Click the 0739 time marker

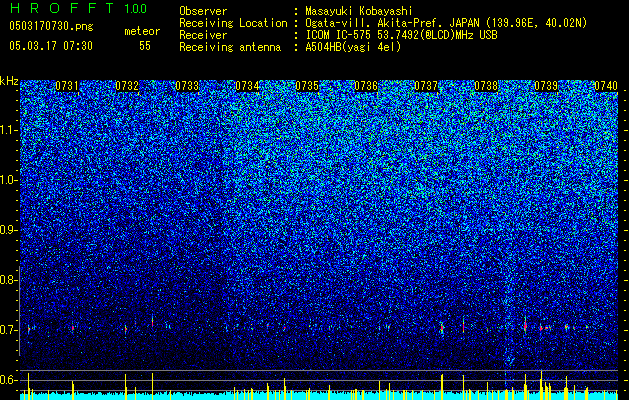pos(546,86)
